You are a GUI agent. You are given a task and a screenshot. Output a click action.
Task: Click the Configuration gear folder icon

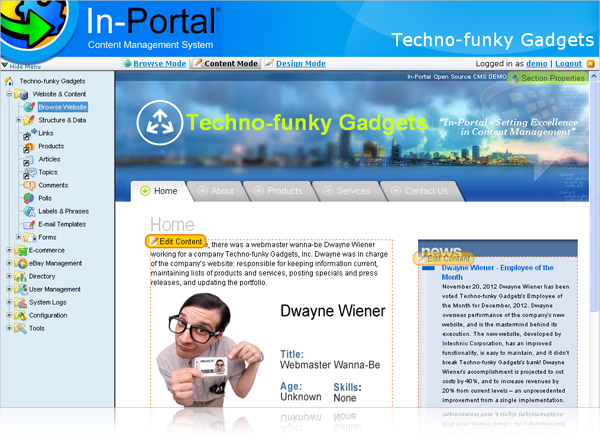click(21, 316)
